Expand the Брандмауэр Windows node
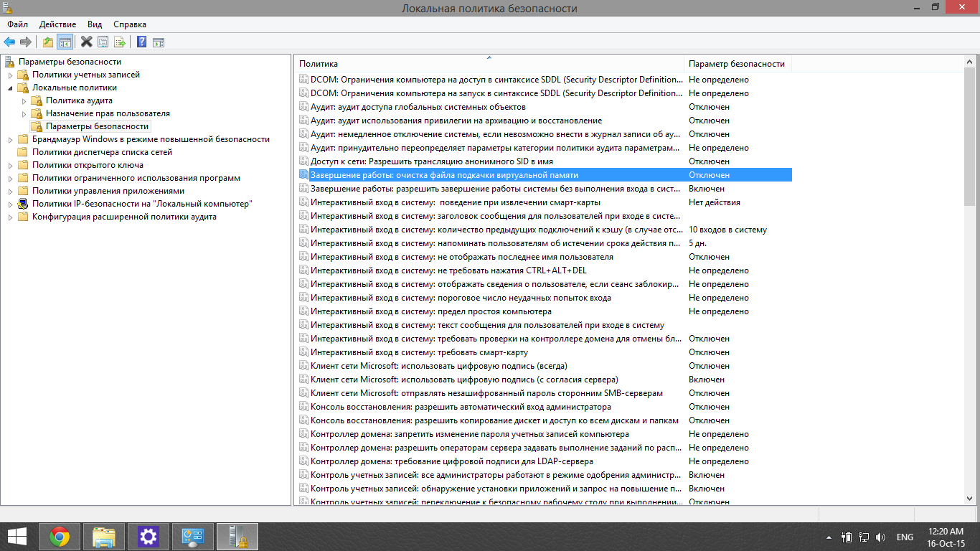Image resolution: width=980 pixels, height=551 pixels. click(x=10, y=139)
